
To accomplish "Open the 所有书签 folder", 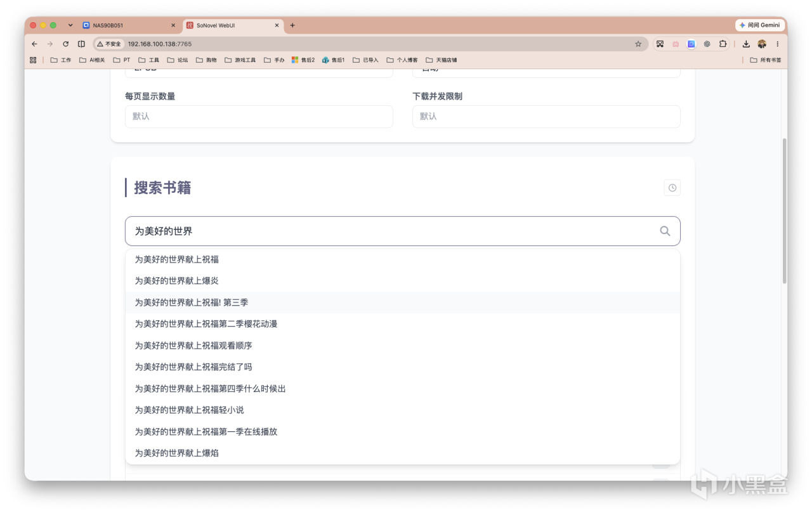I will point(766,60).
